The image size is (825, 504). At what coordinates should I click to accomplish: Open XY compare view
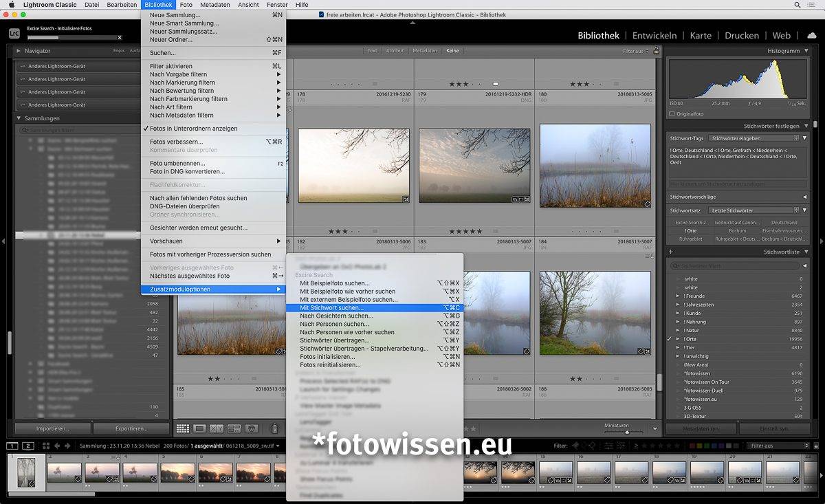(x=217, y=428)
